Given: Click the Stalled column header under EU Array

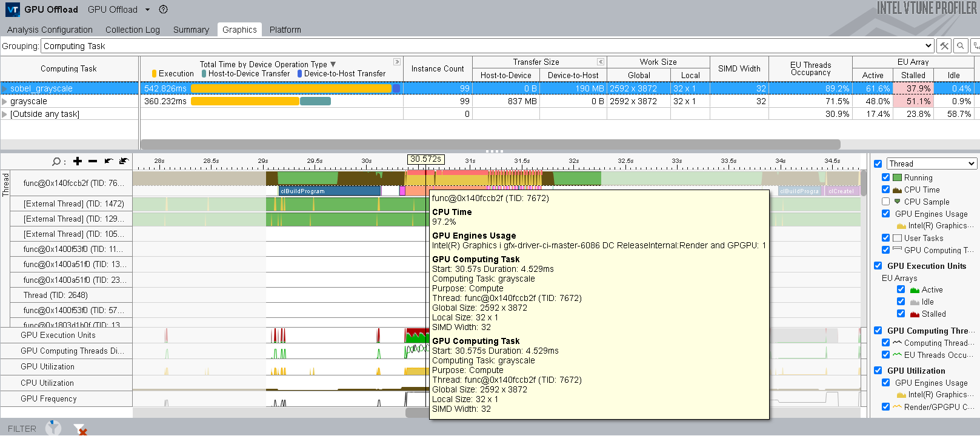Looking at the screenshot, I should [913, 75].
